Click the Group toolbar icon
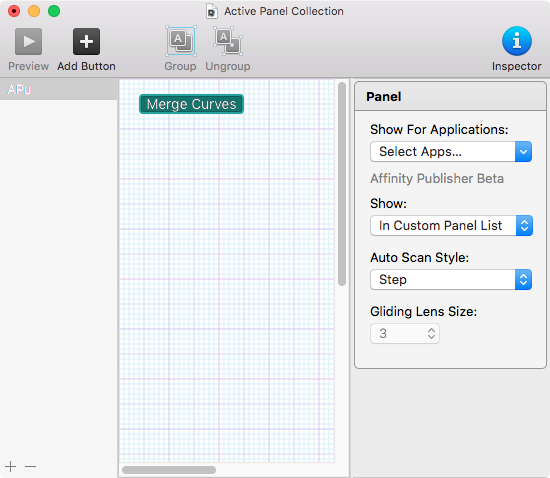This screenshot has width=550, height=478. [181, 41]
